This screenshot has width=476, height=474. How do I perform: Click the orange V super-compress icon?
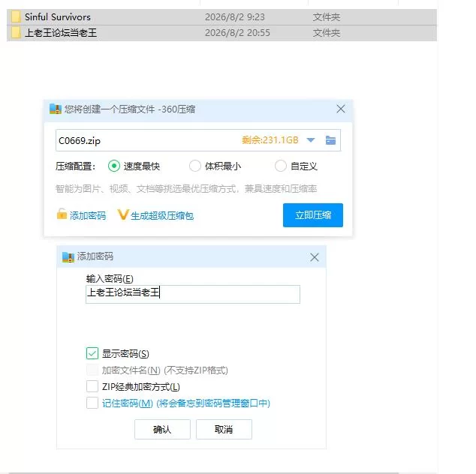tap(123, 214)
